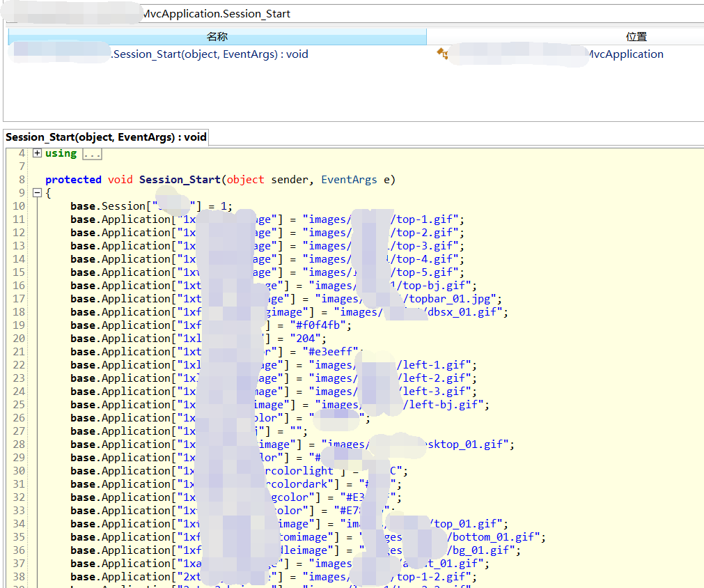The height and width of the screenshot is (588, 704).
Task: Click the "#f0f4fb" color string value
Action: pos(320,325)
